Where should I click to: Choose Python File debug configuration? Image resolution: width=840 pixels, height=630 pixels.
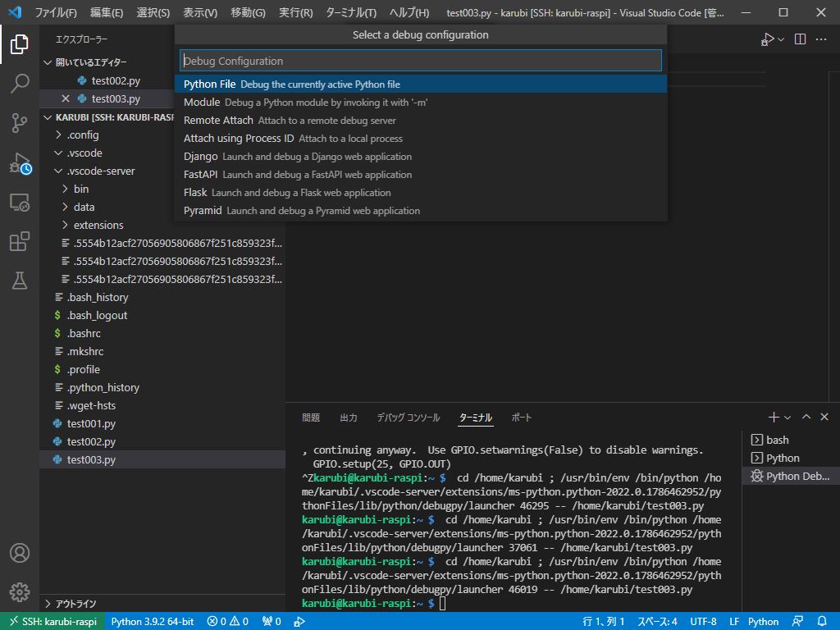coord(421,84)
